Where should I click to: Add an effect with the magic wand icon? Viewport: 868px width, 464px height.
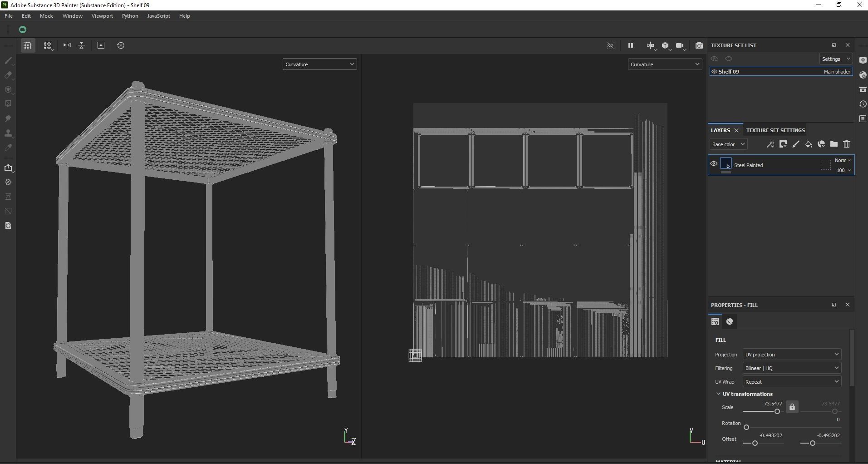click(770, 144)
